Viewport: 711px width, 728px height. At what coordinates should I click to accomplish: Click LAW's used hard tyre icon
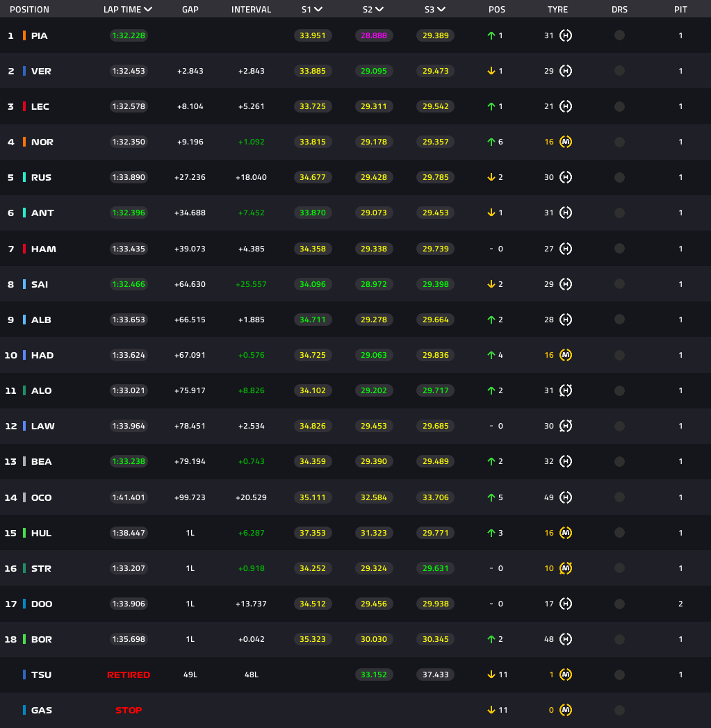565,426
